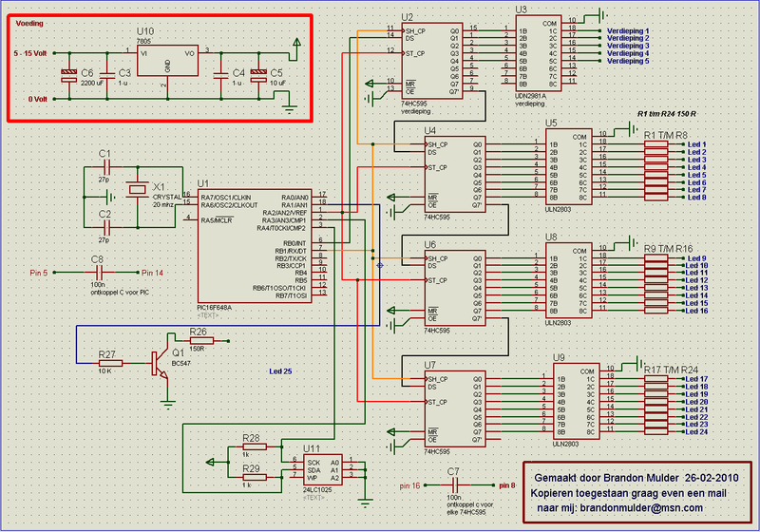The width and height of the screenshot is (760, 532).
Task: Click the Led 24 output label
Action: pos(695,431)
